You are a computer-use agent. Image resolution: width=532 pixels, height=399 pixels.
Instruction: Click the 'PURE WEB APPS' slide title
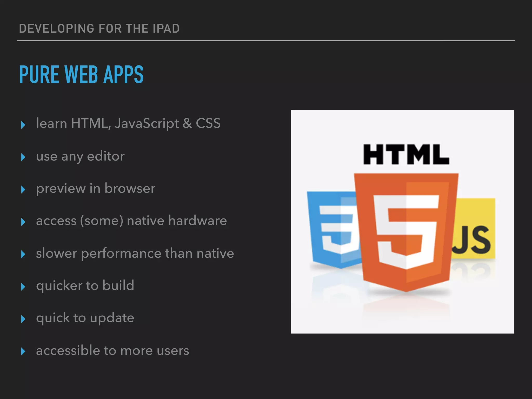coord(81,75)
